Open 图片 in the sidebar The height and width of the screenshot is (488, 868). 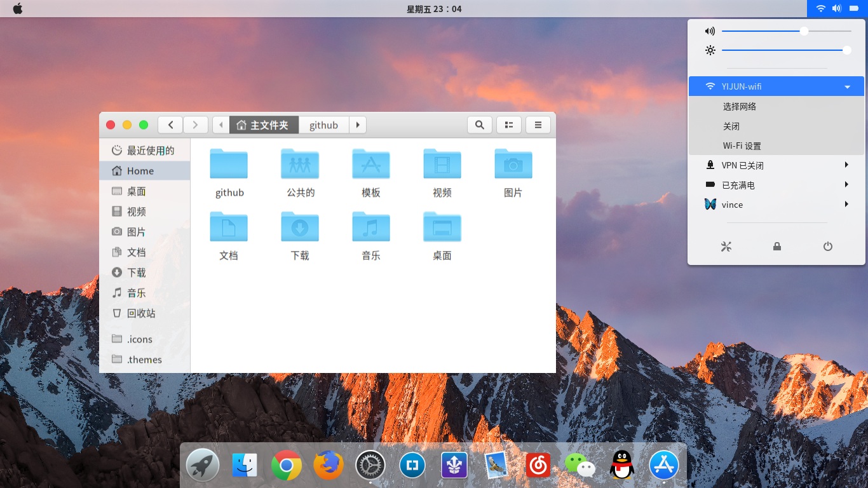145,232
